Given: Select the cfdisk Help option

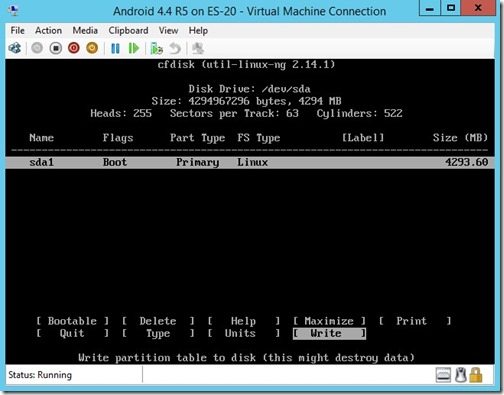Looking at the screenshot, I should [243, 321].
